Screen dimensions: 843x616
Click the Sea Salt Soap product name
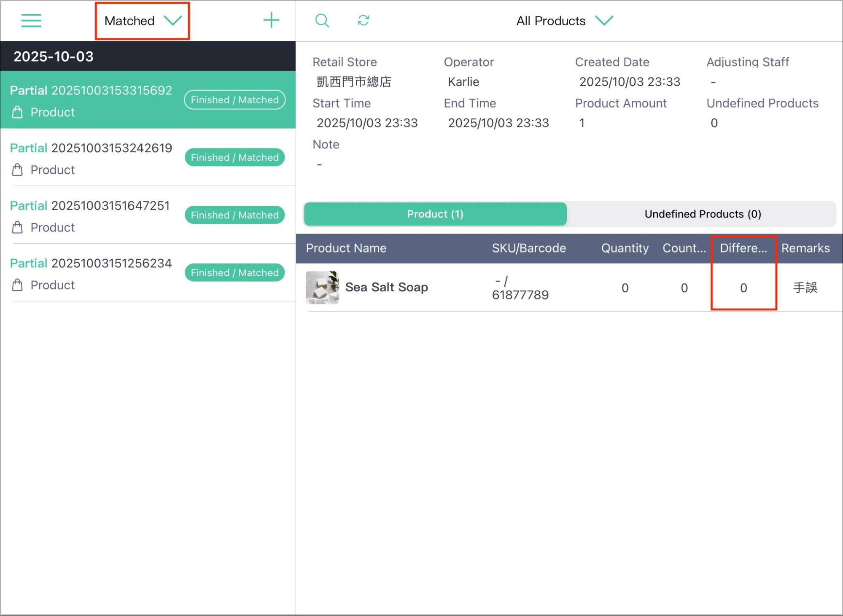[387, 288]
